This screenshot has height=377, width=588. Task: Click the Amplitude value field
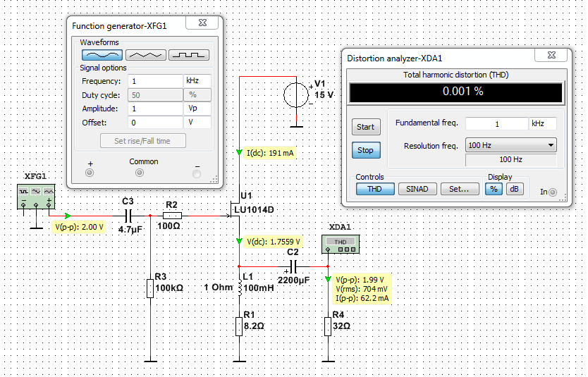click(155, 109)
